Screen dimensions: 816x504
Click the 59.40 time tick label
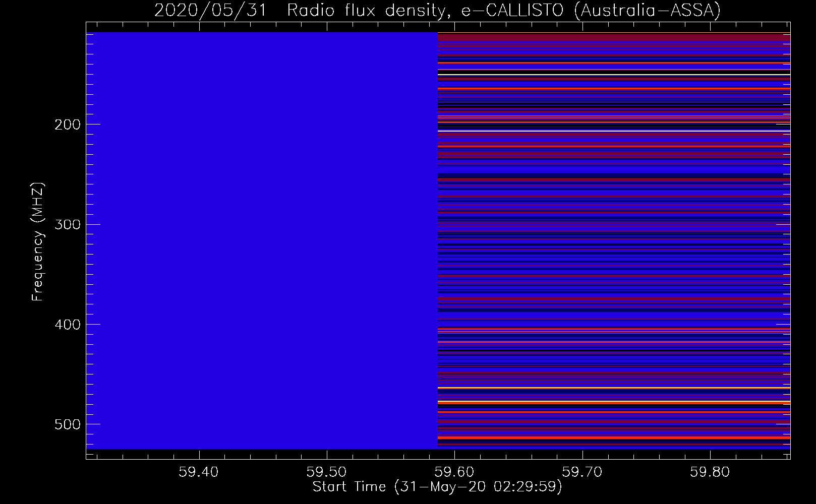pyautogui.click(x=199, y=472)
